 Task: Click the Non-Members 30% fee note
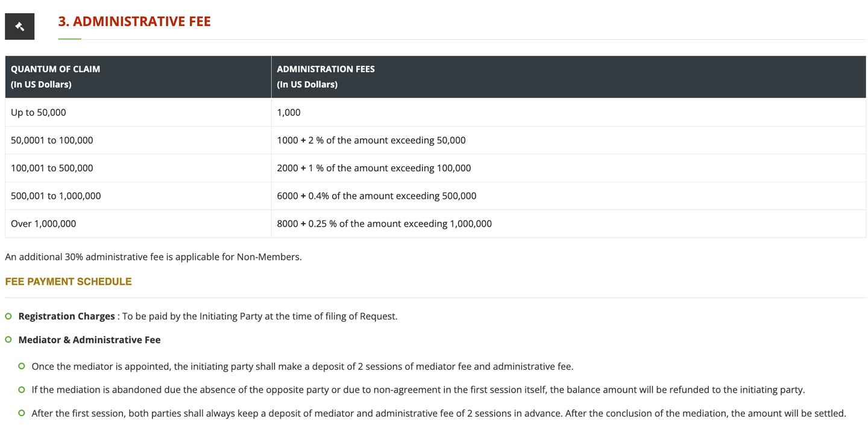(153, 257)
